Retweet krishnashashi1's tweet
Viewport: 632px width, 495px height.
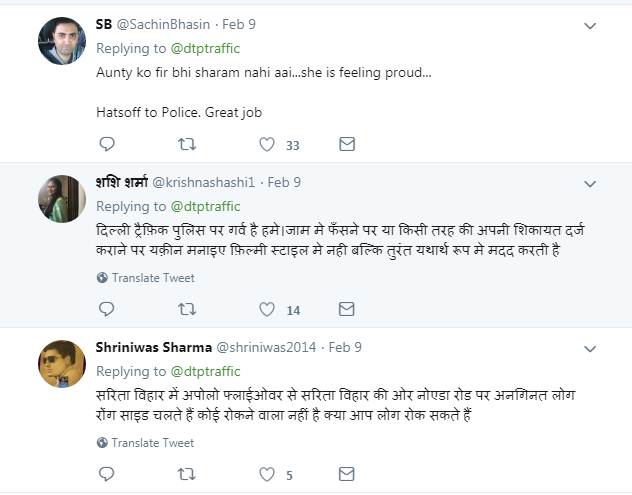pos(186,310)
